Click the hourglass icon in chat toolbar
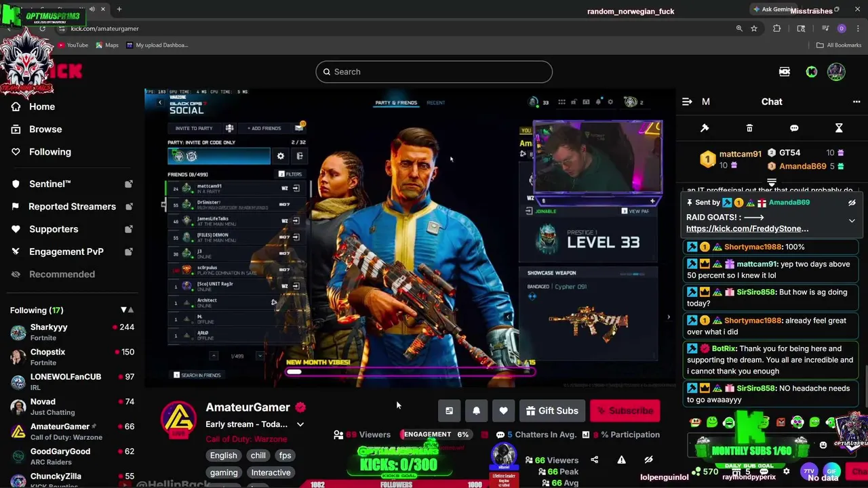The height and width of the screenshot is (488, 868). 839,128
